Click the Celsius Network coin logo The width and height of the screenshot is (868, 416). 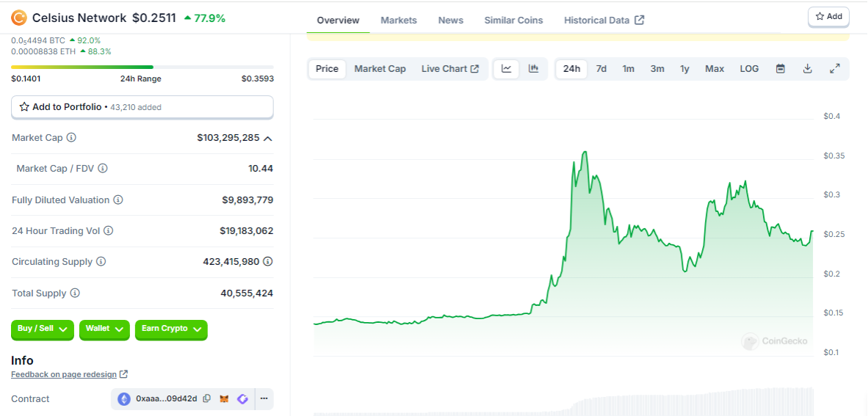[x=19, y=18]
